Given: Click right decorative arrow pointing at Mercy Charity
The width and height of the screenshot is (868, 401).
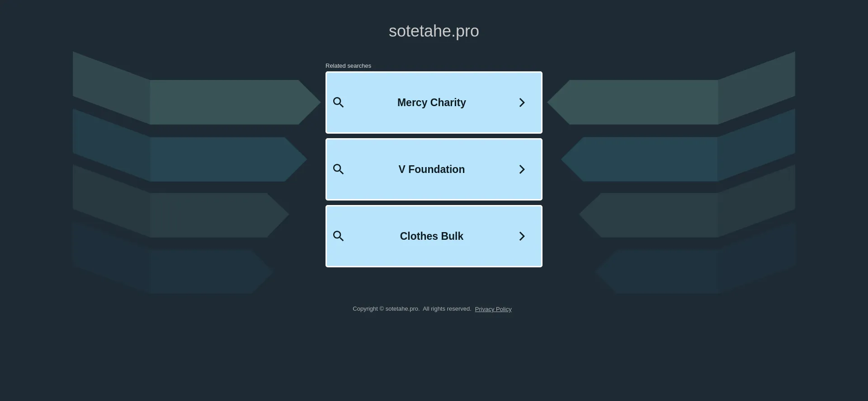Looking at the screenshot, I should 642,102.
